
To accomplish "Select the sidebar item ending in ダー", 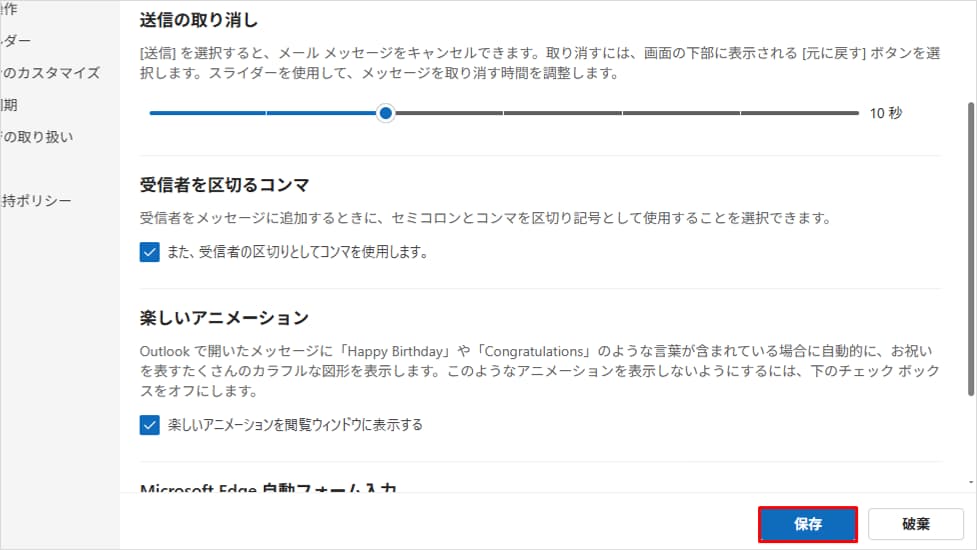I will coord(16,41).
